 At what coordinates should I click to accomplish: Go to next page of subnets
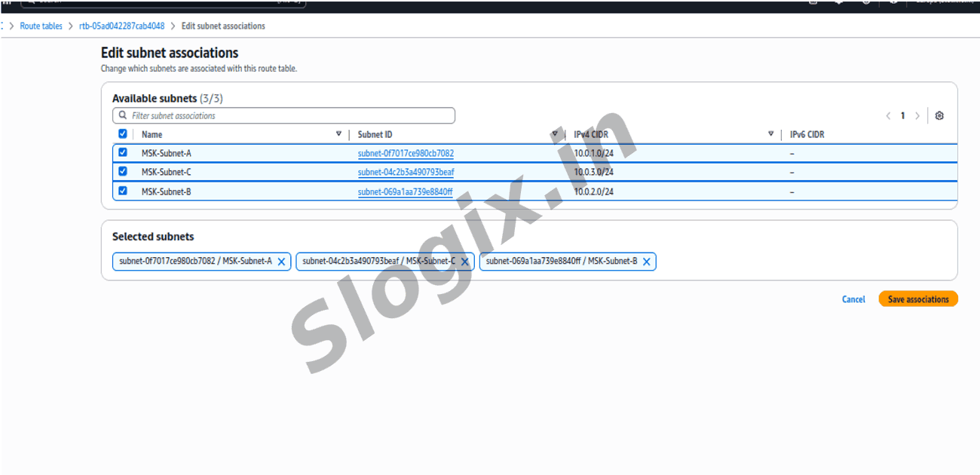click(x=917, y=116)
